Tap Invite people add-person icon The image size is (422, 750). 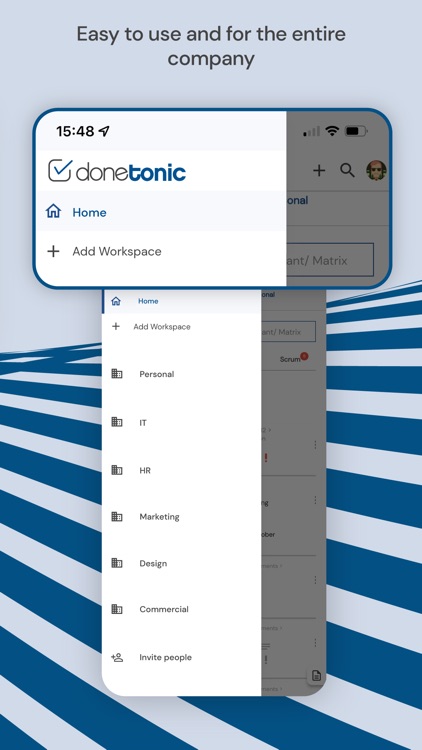coord(117,657)
